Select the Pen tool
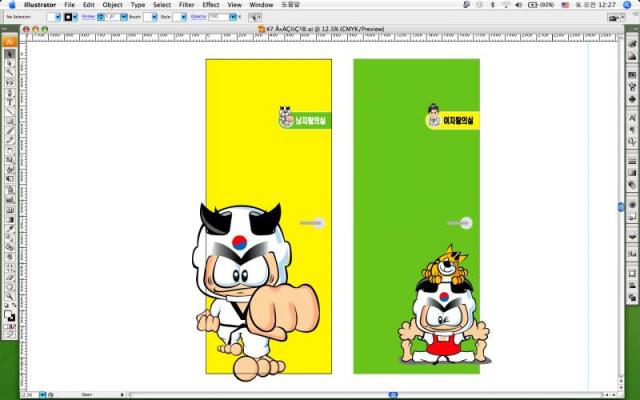 pos(10,92)
